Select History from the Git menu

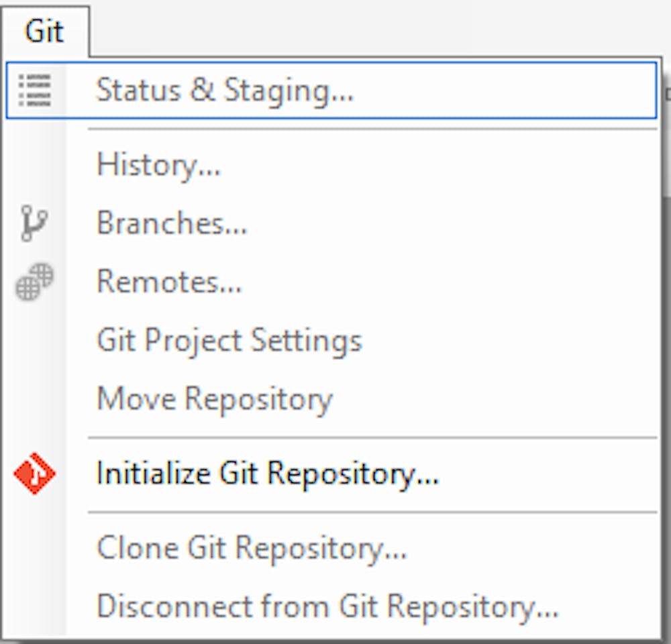click(158, 166)
